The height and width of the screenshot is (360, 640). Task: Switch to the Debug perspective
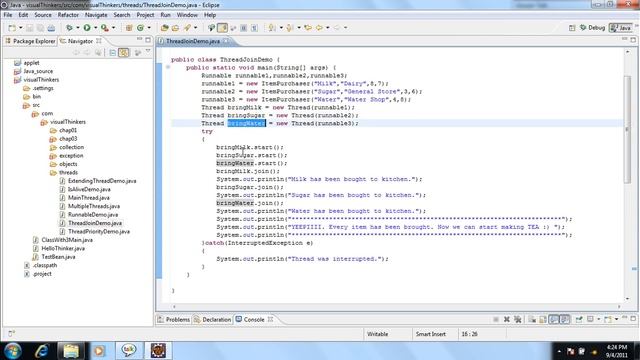coord(592,28)
